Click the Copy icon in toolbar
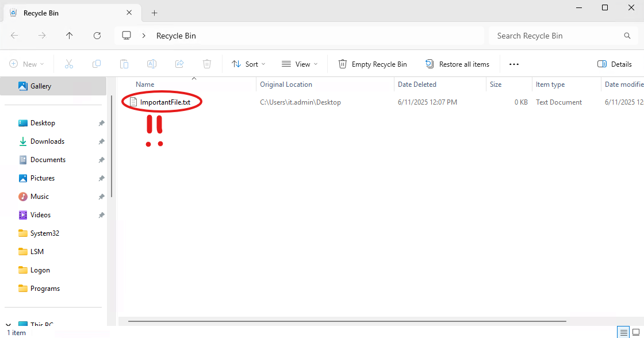This screenshot has width=644, height=338. click(97, 64)
